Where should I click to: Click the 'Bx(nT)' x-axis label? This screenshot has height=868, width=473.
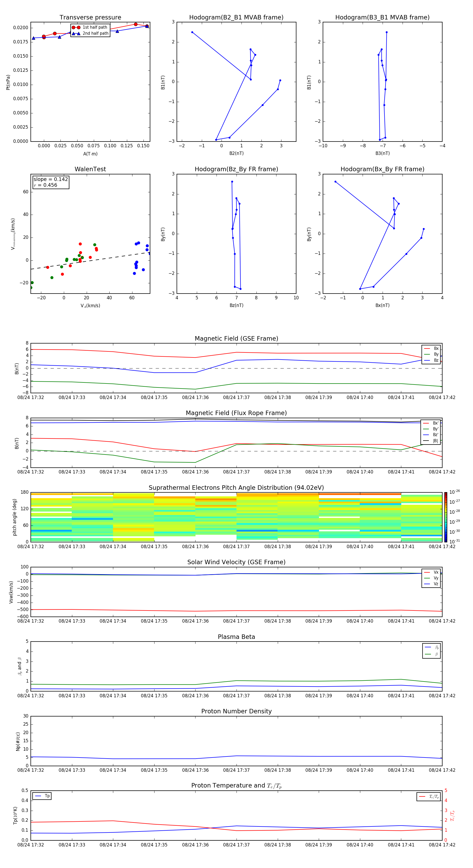pos(382,305)
